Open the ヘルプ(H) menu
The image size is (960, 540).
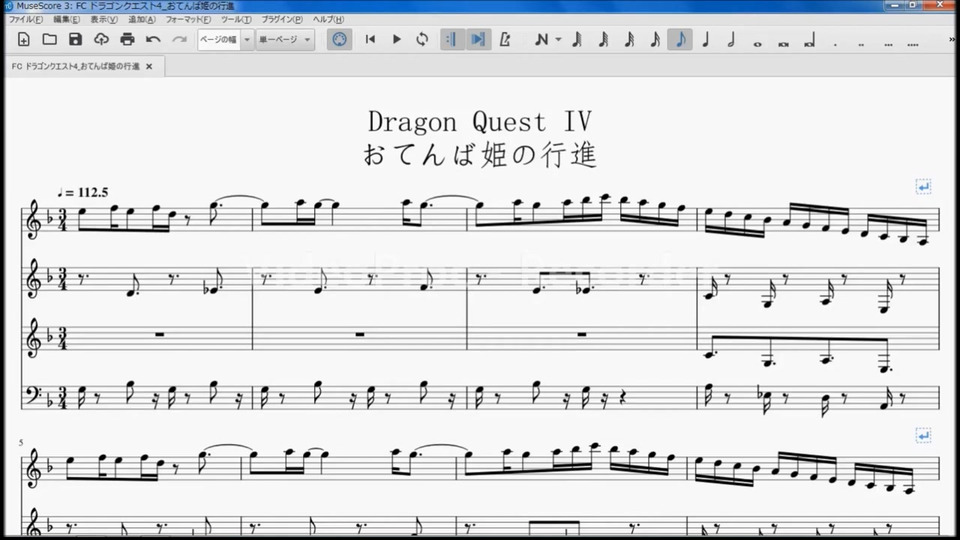point(328,20)
